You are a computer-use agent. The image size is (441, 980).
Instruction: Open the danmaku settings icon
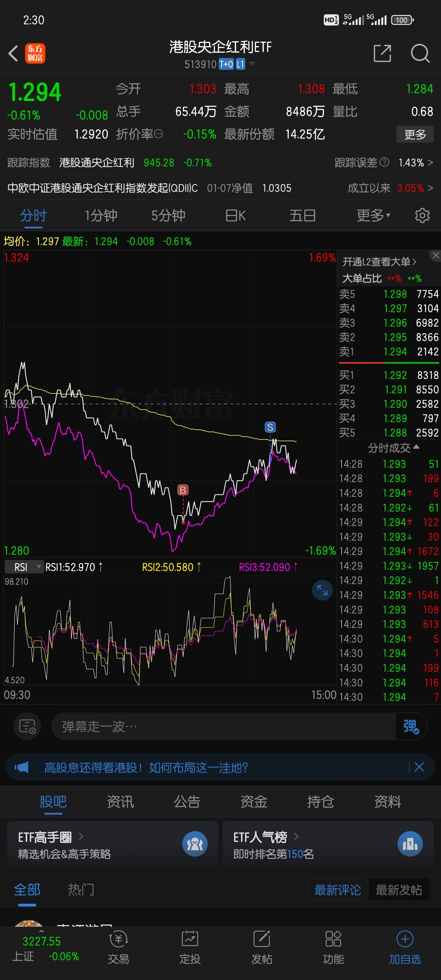(x=27, y=726)
